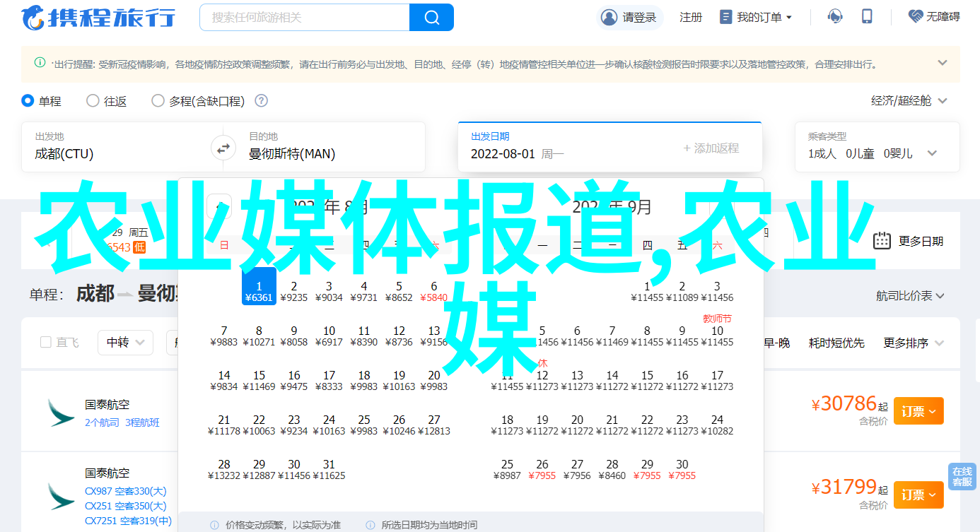Click the swap origin and destination icon
The height and width of the screenshot is (532, 980).
tap(223, 149)
